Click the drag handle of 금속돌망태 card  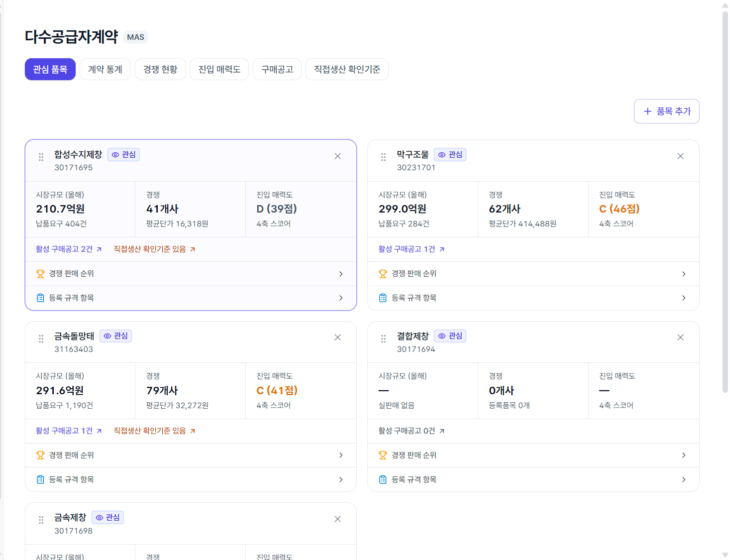[41, 338]
